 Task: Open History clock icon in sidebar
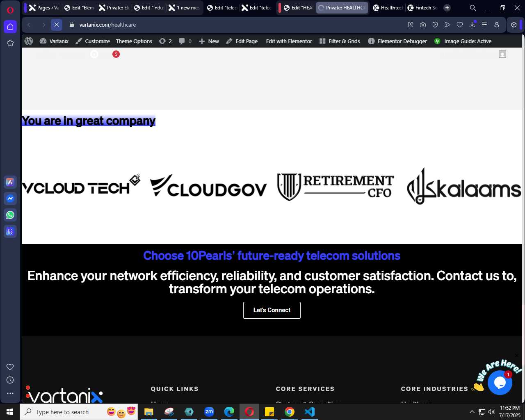10,380
